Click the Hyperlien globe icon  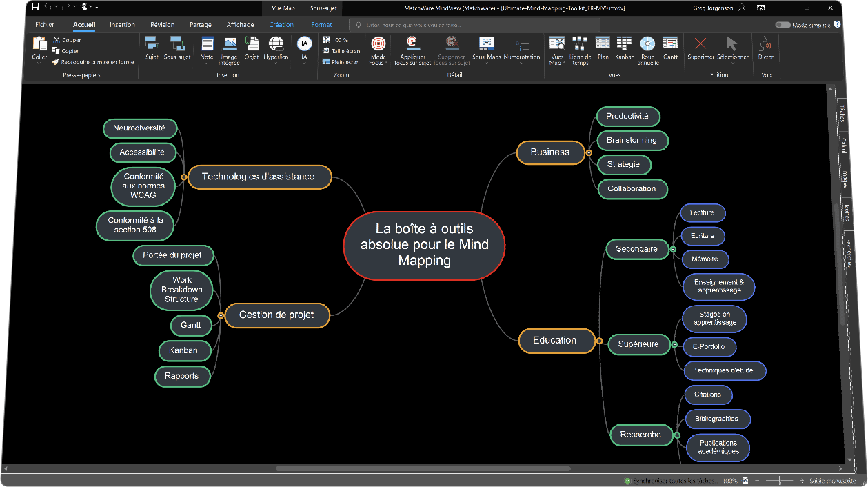click(x=276, y=43)
